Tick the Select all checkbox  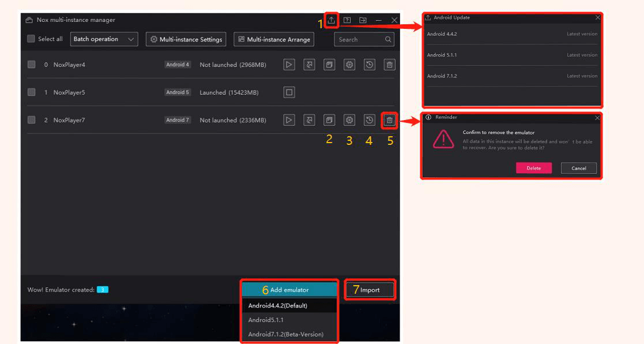[31, 39]
